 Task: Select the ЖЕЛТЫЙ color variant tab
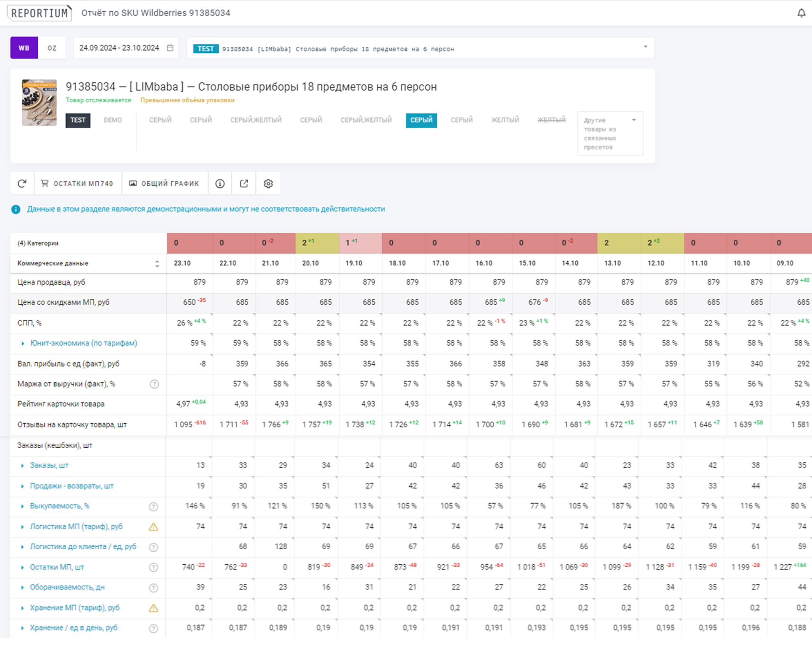pyautogui.click(x=505, y=120)
